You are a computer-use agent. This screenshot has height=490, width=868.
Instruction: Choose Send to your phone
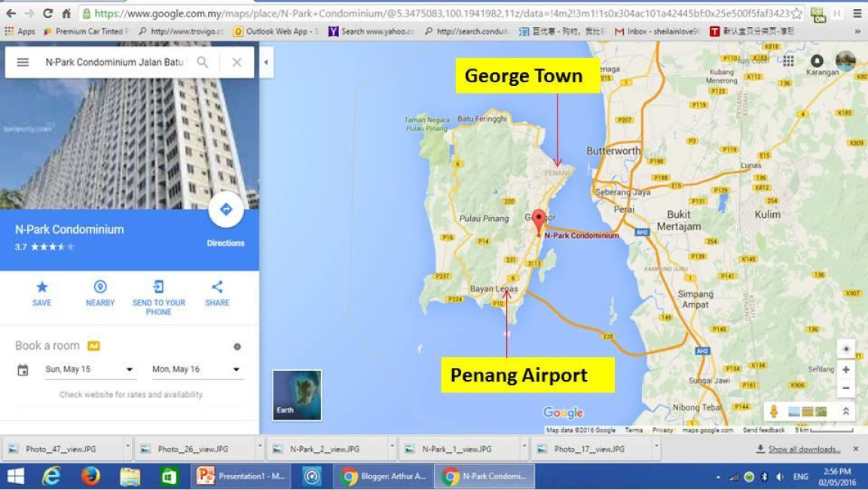tap(159, 297)
